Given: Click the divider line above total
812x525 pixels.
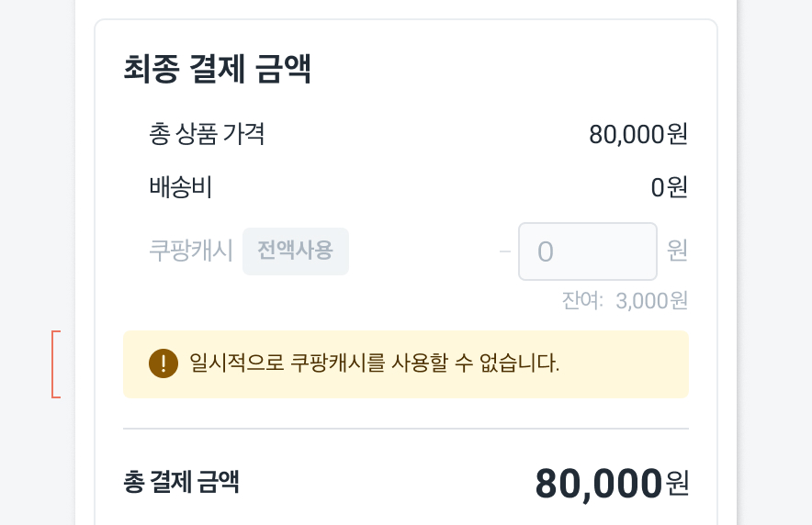Looking at the screenshot, I should 405,429.
